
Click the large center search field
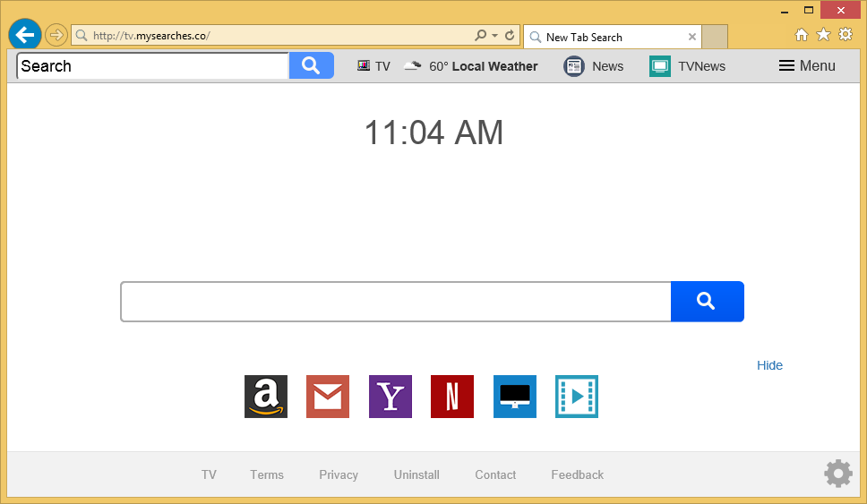[396, 302]
